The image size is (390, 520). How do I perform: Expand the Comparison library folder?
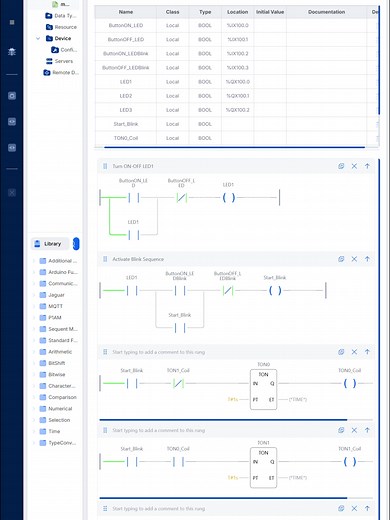34,397
